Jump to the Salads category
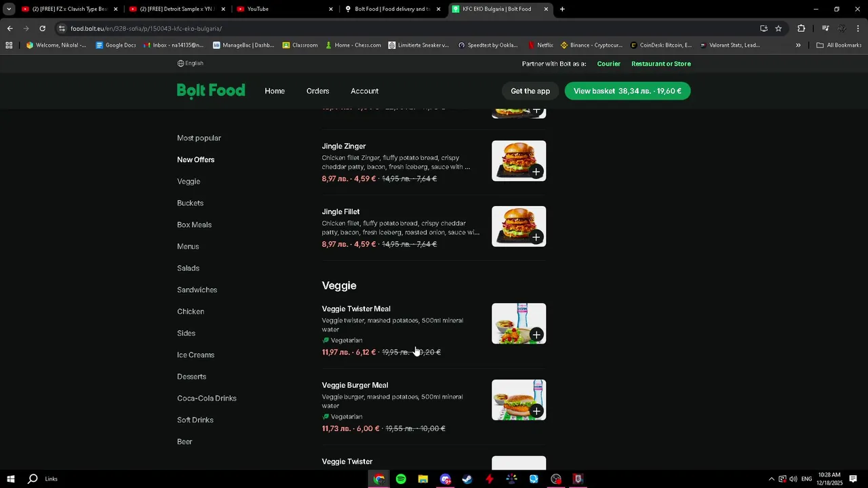868x488 pixels. coord(188,268)
